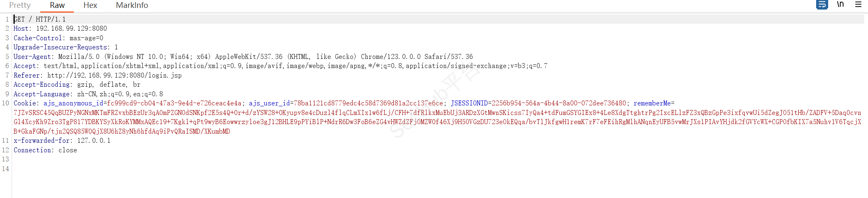Viewport: 868px width, 198px height.
Task: Select the Raw tab
Action: coord(57,5)
